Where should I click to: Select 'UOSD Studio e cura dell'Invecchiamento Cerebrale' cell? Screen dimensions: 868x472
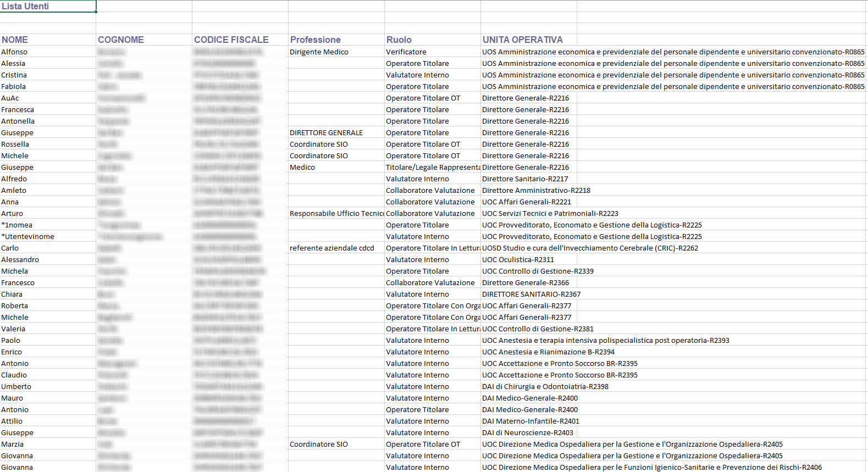(590, 248)
